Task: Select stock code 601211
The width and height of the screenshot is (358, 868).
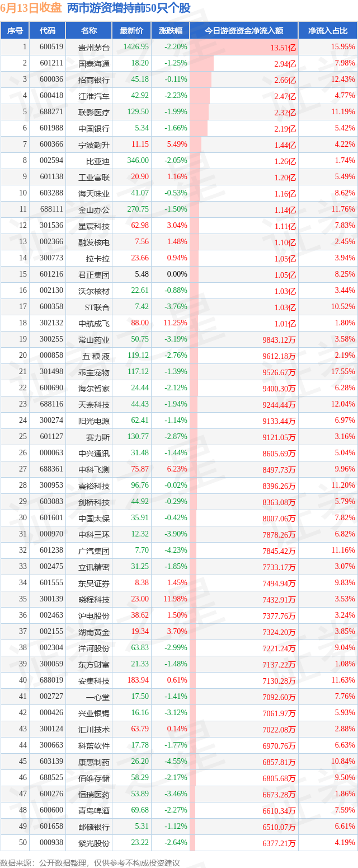Action: click(51, 63)
